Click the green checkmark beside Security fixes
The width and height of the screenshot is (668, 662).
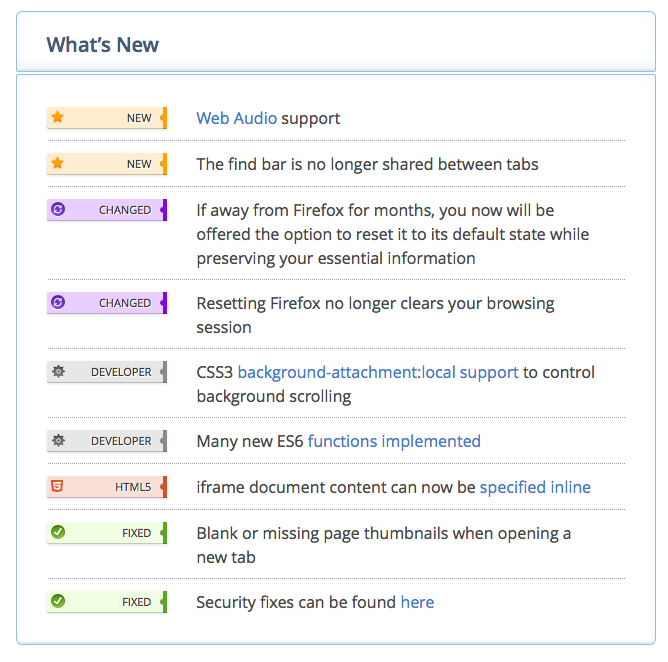58,602
